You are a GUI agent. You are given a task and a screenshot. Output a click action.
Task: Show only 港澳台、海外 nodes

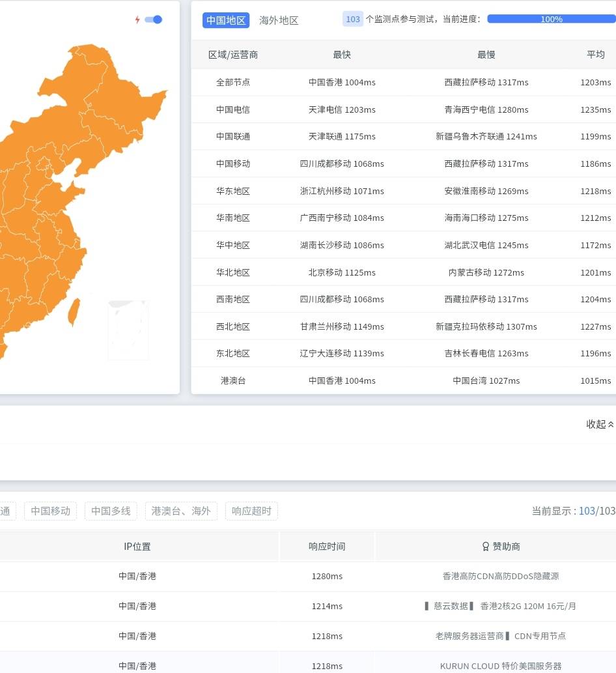click(181, 511)
